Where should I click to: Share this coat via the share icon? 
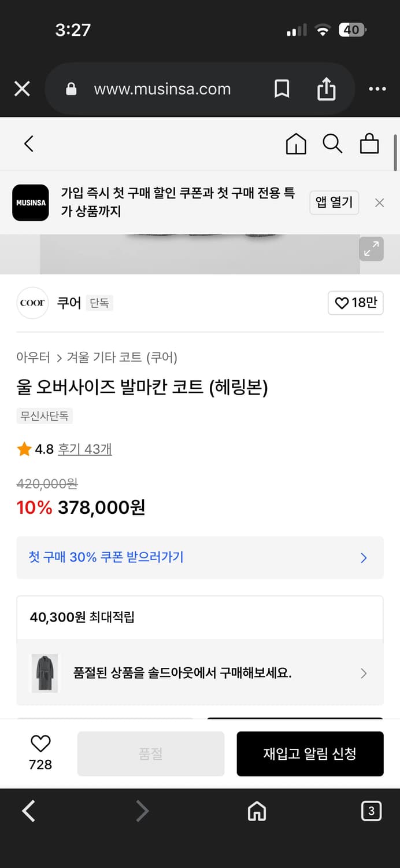point(326,89)
